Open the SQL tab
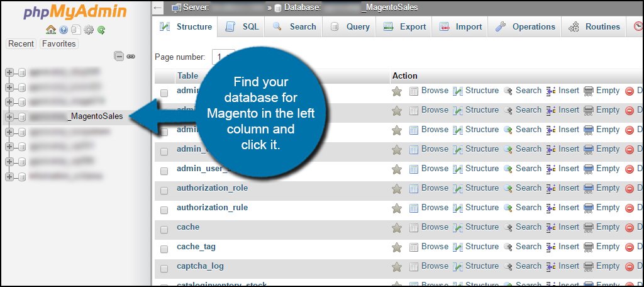The image size is (644, 287). [x=242, y=26]
